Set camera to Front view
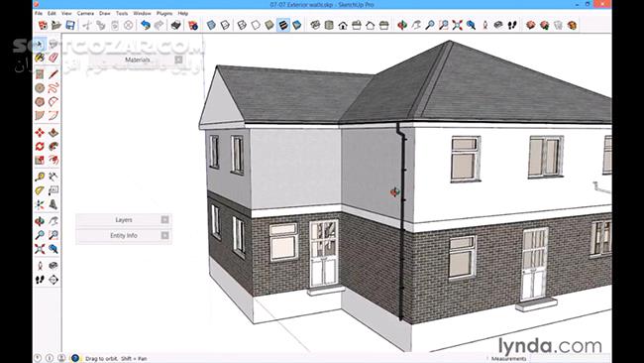Image resolution: width=644 pixels, height=363 pixels. pyautogui.click(x=343, y=25)
